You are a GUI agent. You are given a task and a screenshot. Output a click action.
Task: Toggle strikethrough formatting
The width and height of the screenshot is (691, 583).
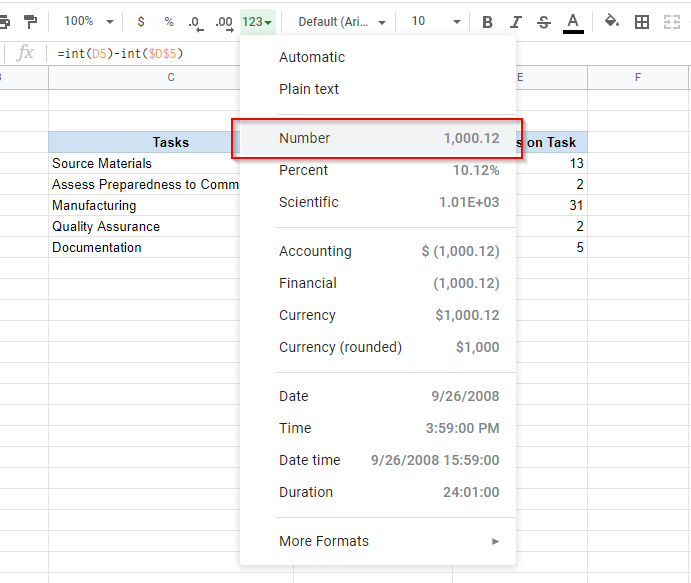coord(544,21)
